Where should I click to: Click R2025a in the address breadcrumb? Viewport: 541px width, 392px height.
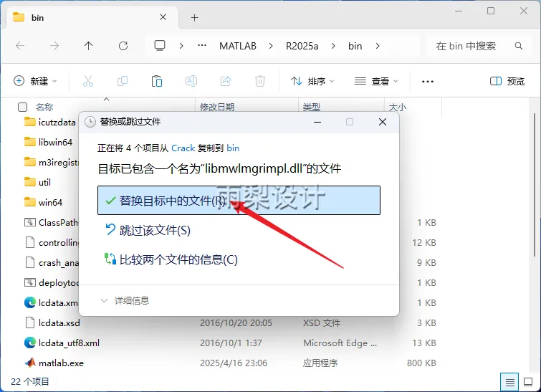pos(302,46)
